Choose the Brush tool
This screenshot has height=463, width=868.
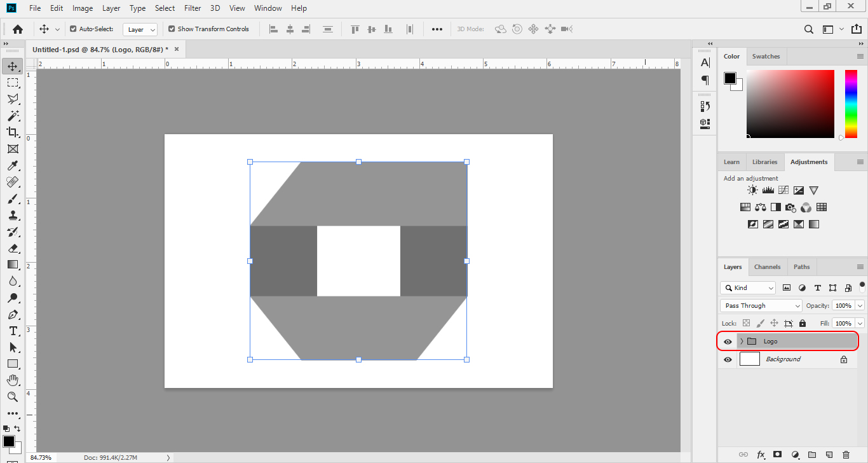[13, 198]
